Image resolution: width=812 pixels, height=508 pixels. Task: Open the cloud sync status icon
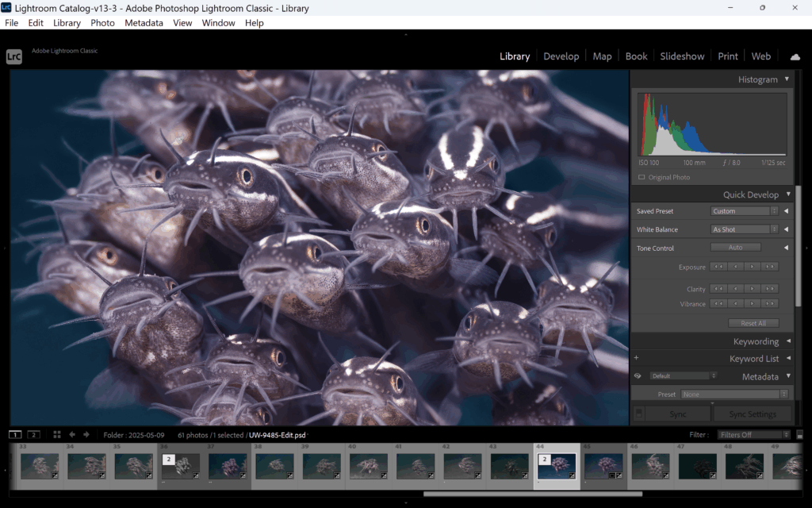795,56
